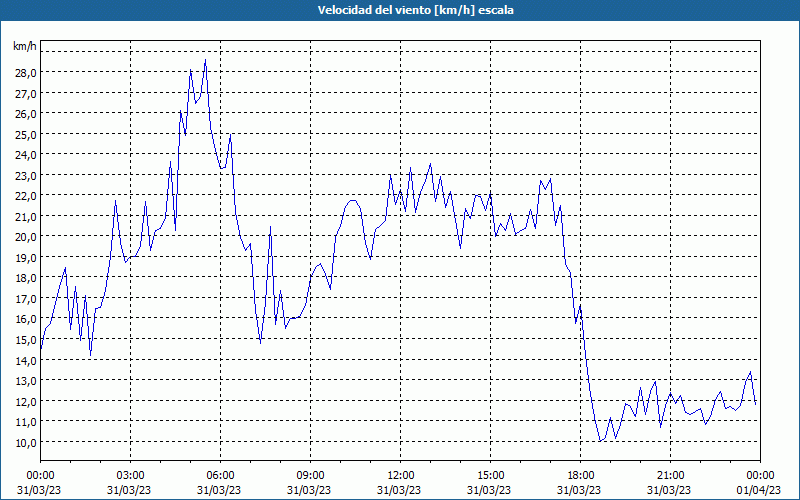The image size is (800, 500).
Task: Click the 24,0 y-axis value
Action: point(26,155)
